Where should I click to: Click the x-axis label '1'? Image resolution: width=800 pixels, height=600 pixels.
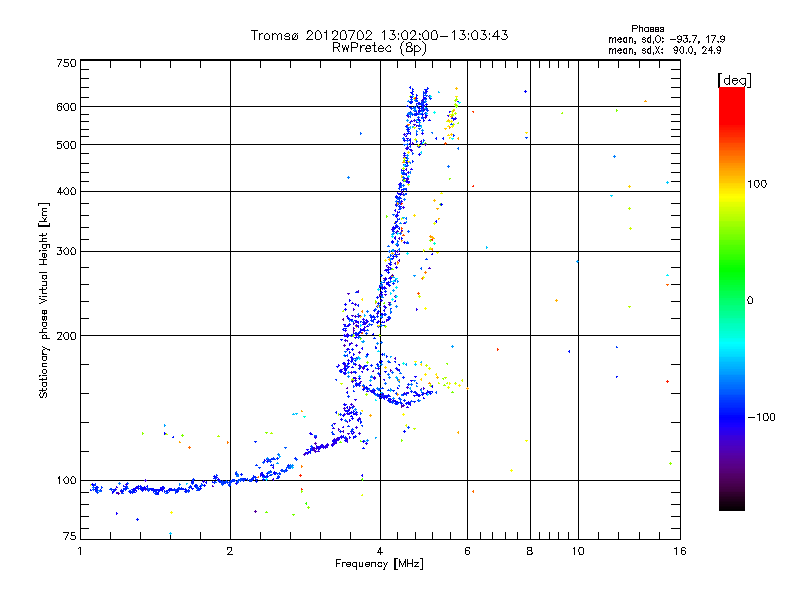click(80, 551)
